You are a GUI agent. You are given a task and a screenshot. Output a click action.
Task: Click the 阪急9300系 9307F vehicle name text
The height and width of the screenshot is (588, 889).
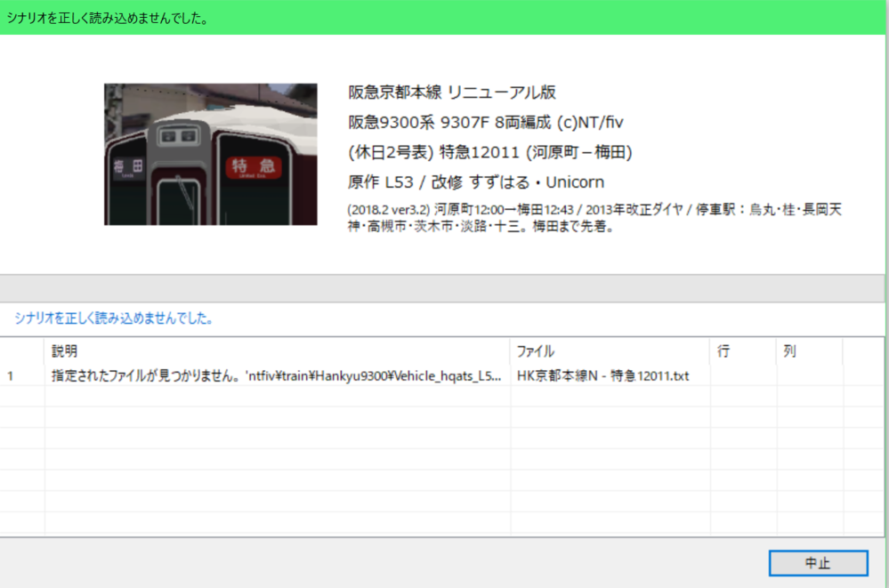tap(488, 123)
